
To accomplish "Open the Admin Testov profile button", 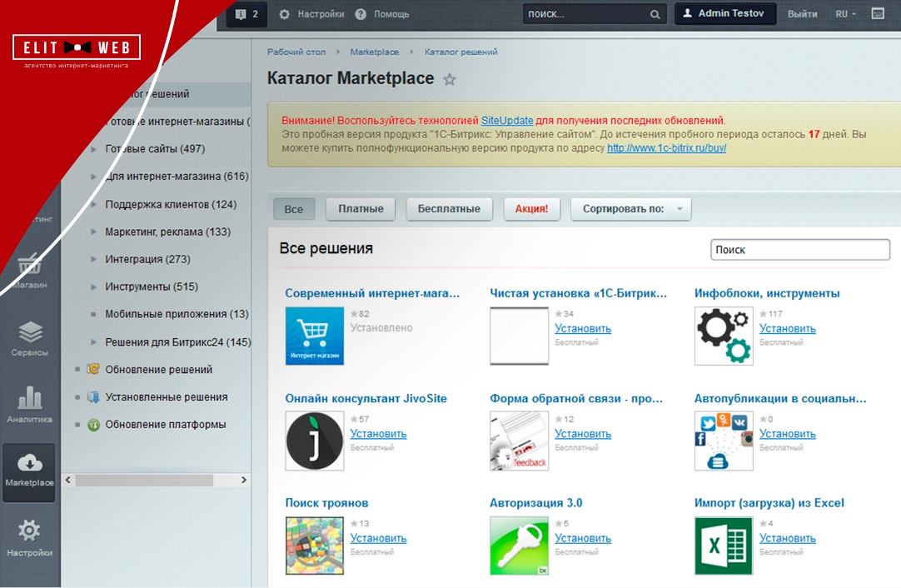I will (725, 13).
